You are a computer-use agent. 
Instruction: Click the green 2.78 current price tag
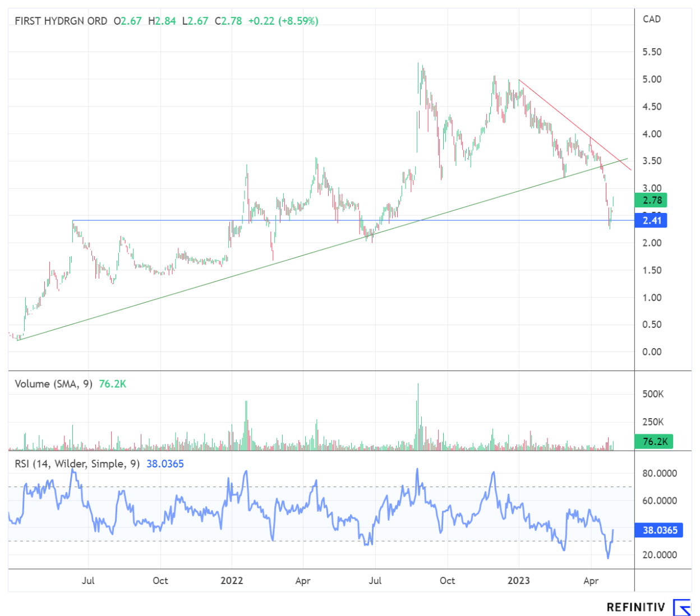[x=652, y=200]
